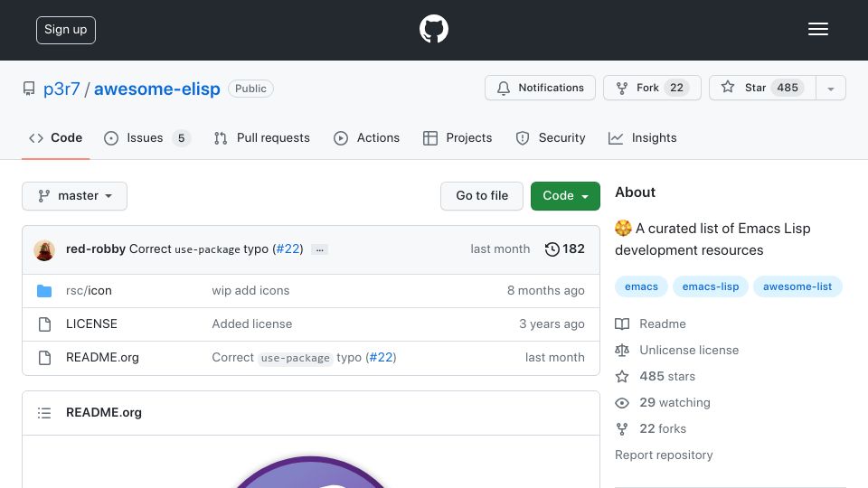Click the README.org heading link
Image resolution: width=868 pixels, height=488 pixels.
click(103, 412)
